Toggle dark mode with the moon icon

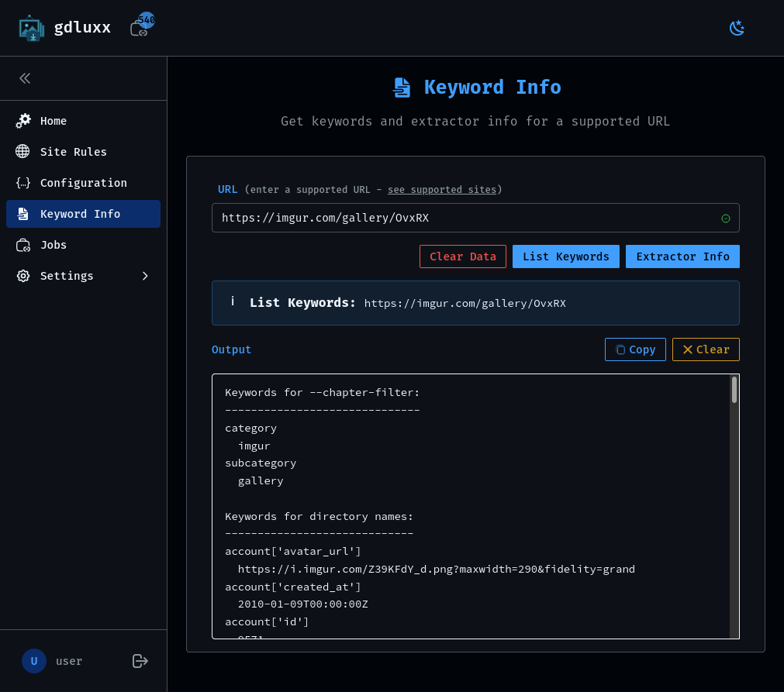[x=736, y=27]
